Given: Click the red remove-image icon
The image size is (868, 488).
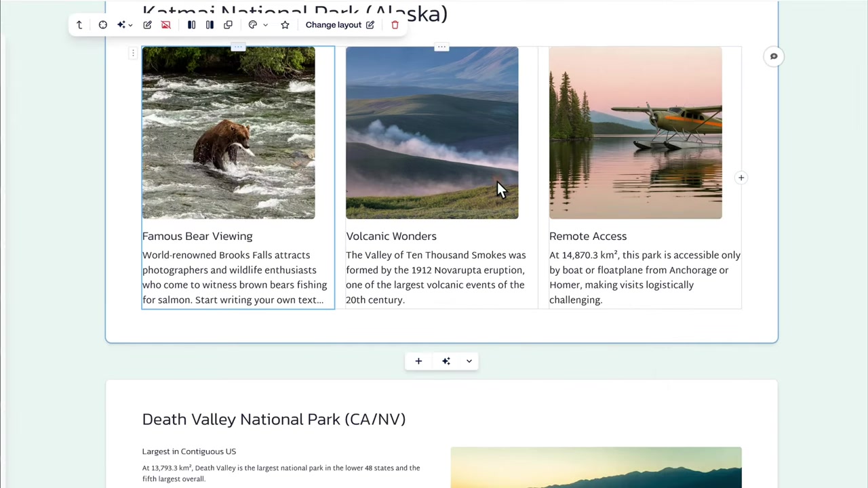Looking at the screenshot, I should click(x=165, y=25).
